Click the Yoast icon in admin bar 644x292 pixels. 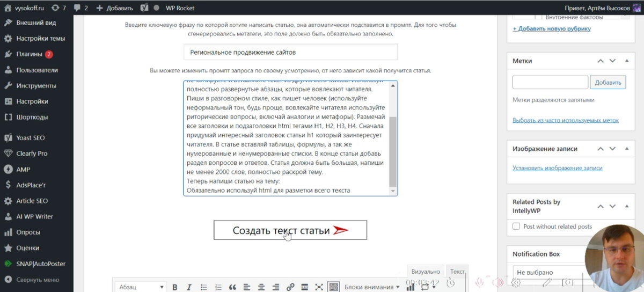pyautogui.click(x=144, y=8)
